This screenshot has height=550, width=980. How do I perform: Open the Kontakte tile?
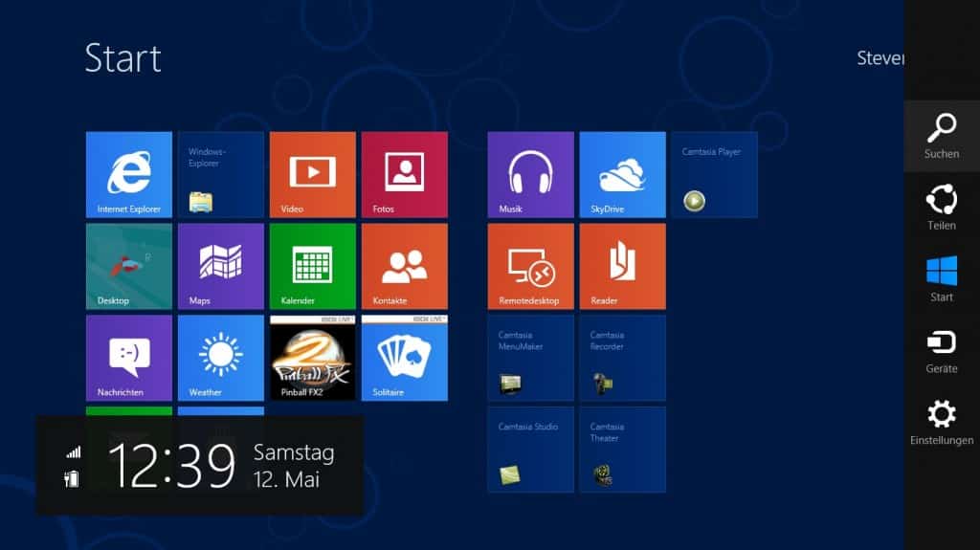pyautogui.click(x=405, y=266)
